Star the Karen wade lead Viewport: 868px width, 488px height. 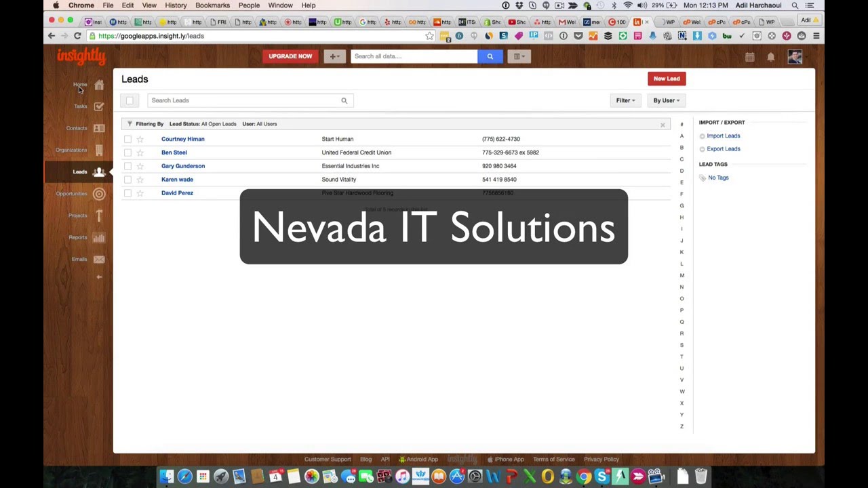140,180
